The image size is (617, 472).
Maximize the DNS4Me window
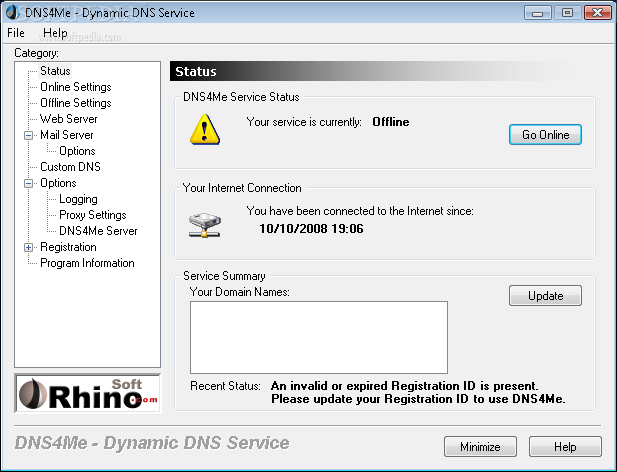(567, 13)
